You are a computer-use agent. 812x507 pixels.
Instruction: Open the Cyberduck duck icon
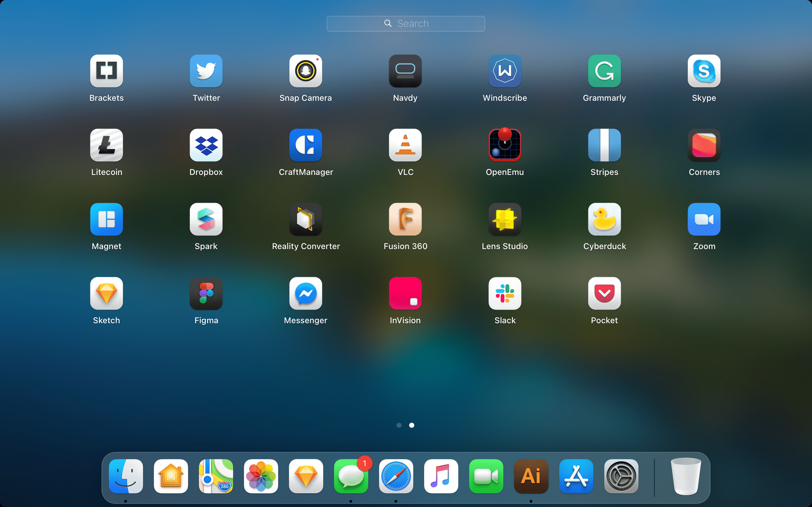click(604, 219)
